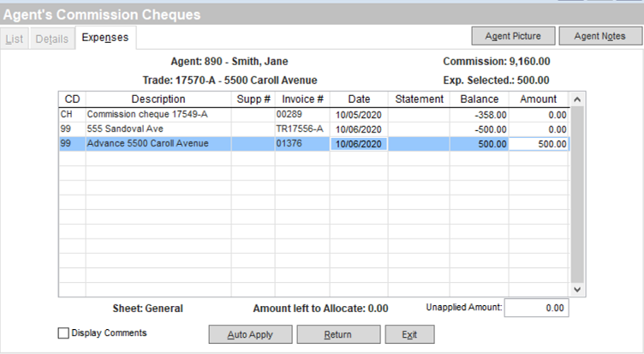The width and height of the screenshot is (644, 354).
Task: Select the 555 Sandoval Ave row
Action: click(x=158, y=129)
